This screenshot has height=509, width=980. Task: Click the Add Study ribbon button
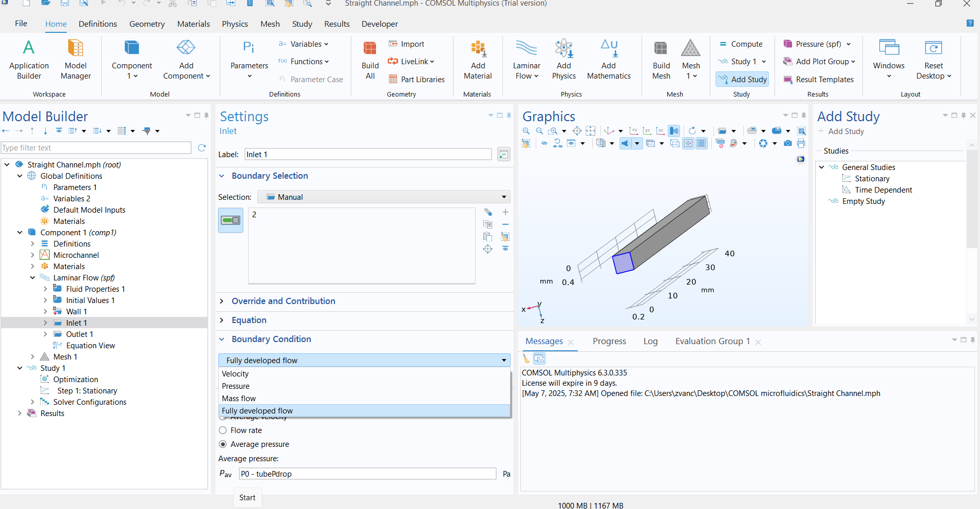pyautogui.click(x=742, y=80)
